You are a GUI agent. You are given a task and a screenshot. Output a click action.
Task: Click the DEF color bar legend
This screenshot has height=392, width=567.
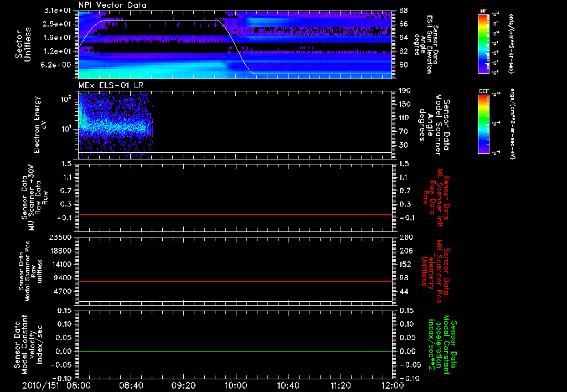483,124
